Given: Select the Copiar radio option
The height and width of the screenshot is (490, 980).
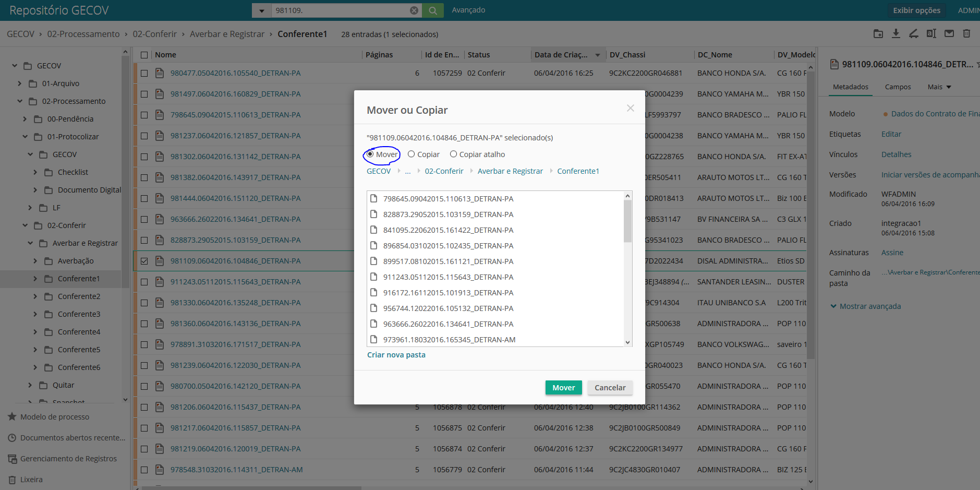Looking at the screenshot, I should pos(412,154).
